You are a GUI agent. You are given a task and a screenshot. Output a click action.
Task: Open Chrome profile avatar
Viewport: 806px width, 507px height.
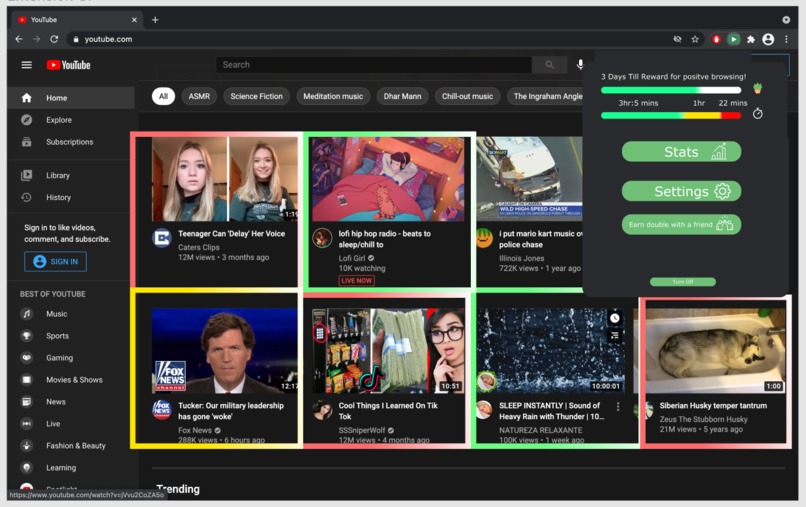(768, 39)
